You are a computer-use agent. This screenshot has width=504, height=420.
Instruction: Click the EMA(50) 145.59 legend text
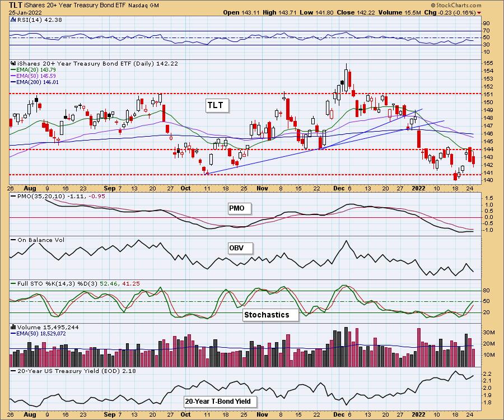point(36,76)
